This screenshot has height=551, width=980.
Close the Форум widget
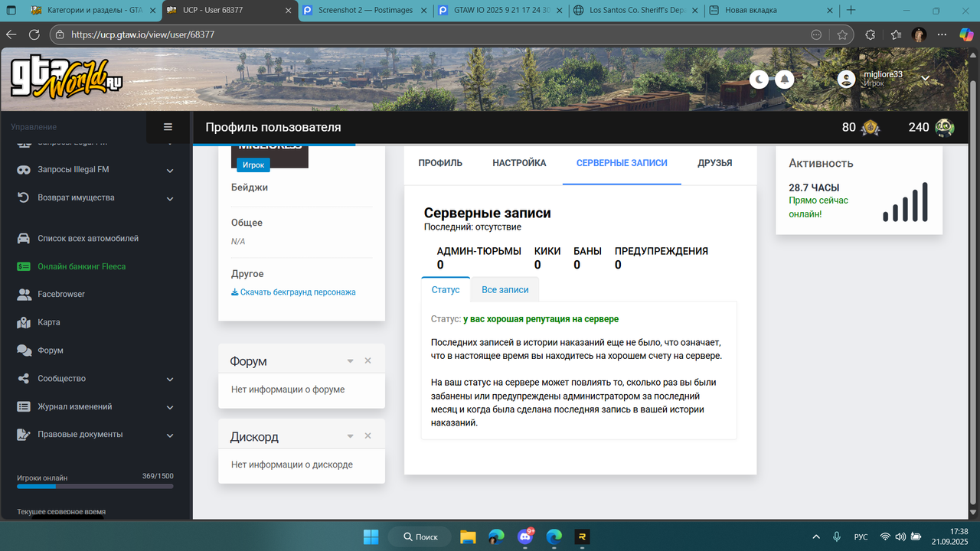point(367,360)
